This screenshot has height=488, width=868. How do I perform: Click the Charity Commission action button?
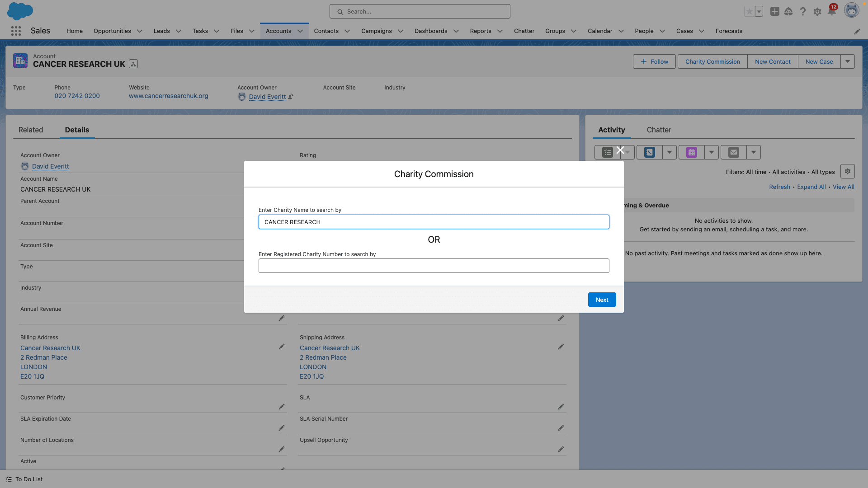click(712, 61)
